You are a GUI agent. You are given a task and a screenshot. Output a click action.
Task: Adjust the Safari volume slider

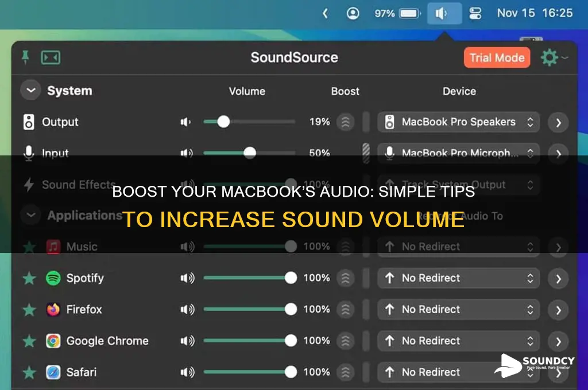[x=249, y=372]
